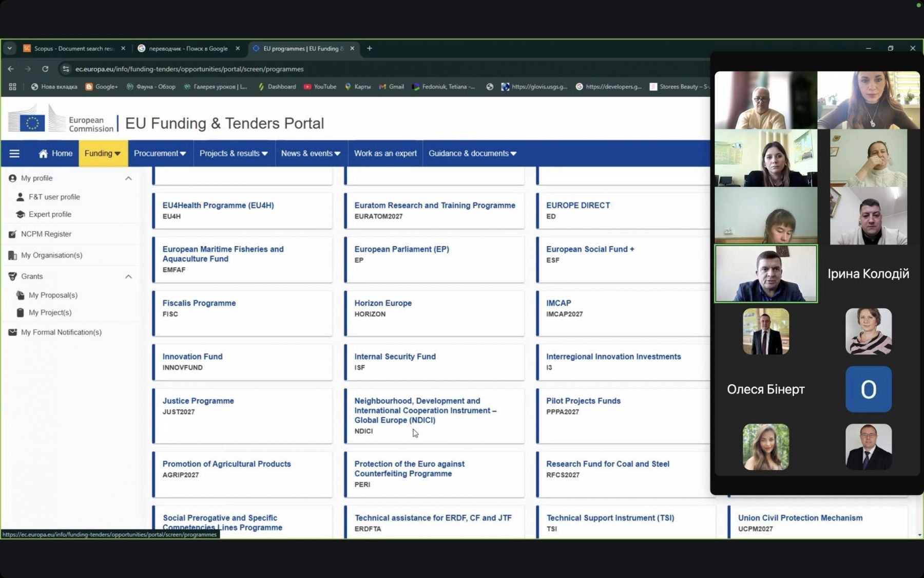Viewport: 924px width, 578px height.
Task: Click the browser back arrow
Action: [11, 69]
